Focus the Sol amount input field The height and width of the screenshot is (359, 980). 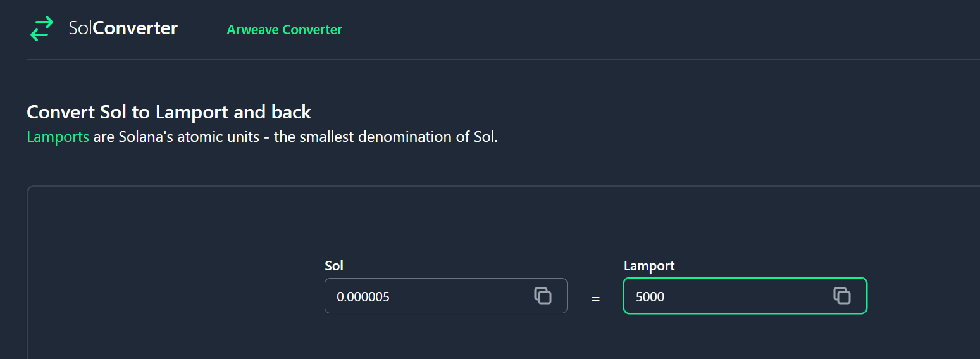pos(446,296)
